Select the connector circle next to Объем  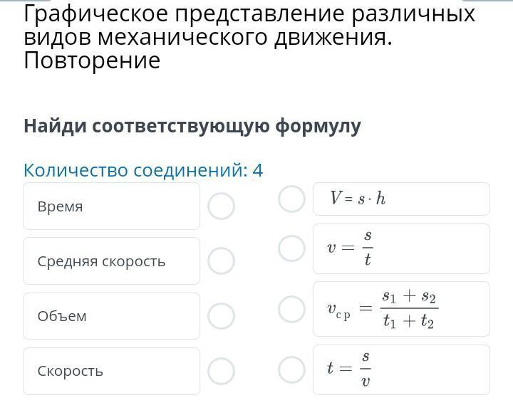(x=221, y=316)
